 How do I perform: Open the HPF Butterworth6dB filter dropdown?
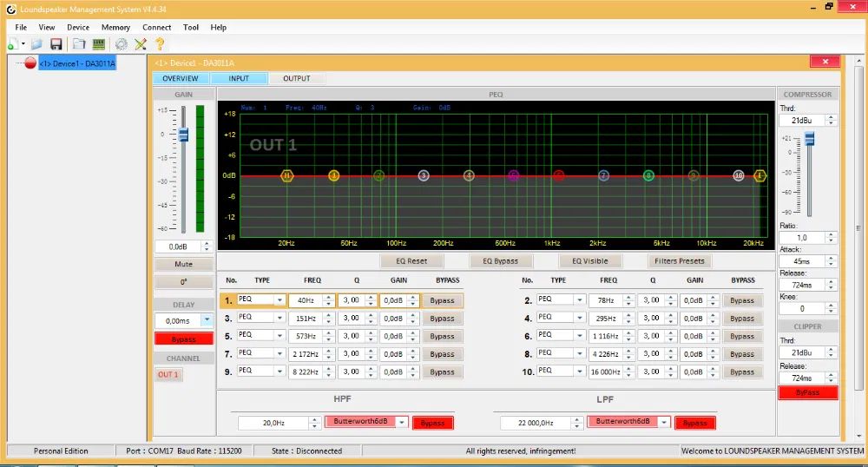coord(403,422)
